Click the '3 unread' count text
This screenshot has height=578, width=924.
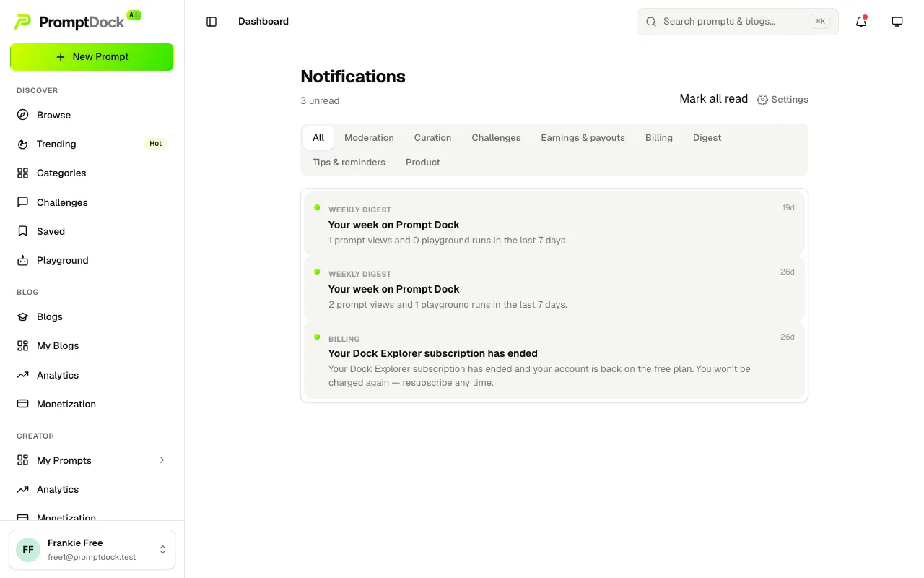pos(320,101)
